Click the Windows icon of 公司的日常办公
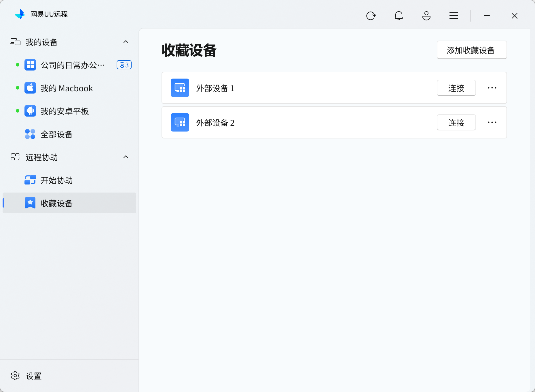This screenshot has height=392, width=535. coord(30,65)
